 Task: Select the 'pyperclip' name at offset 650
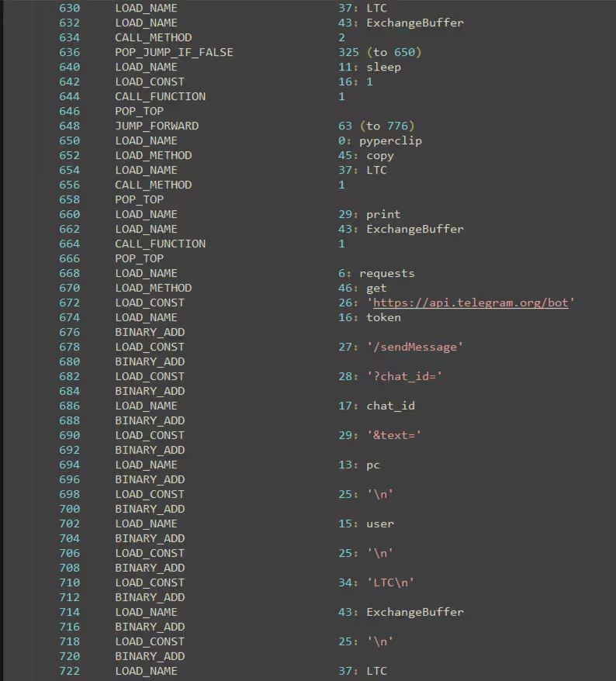point(390,140)
